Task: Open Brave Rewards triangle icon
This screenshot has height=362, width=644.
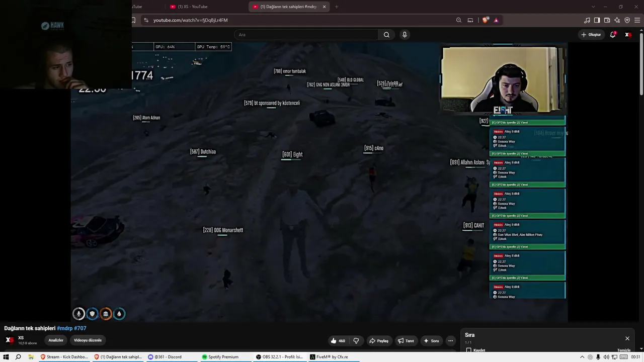Action: point(496,20)
